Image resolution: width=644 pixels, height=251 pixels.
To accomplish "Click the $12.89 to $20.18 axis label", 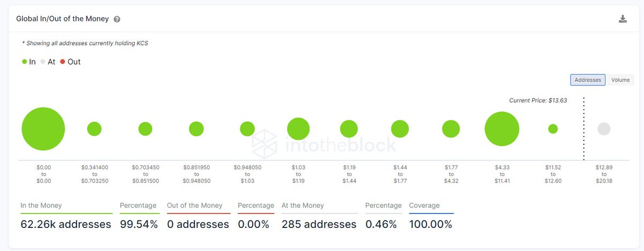I will click(x=604, y=174).
